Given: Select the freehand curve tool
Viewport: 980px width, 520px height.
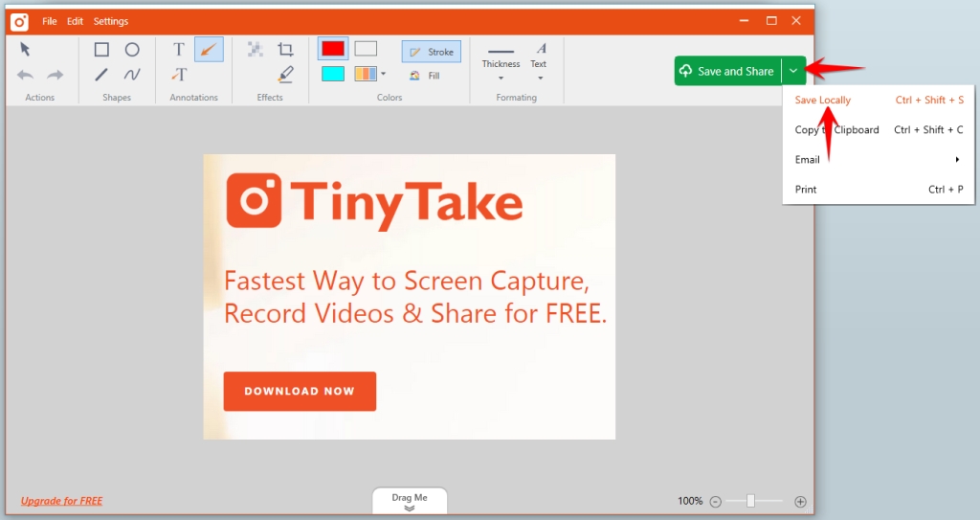Looking at the screenshot, I should [x=132, y=75].
